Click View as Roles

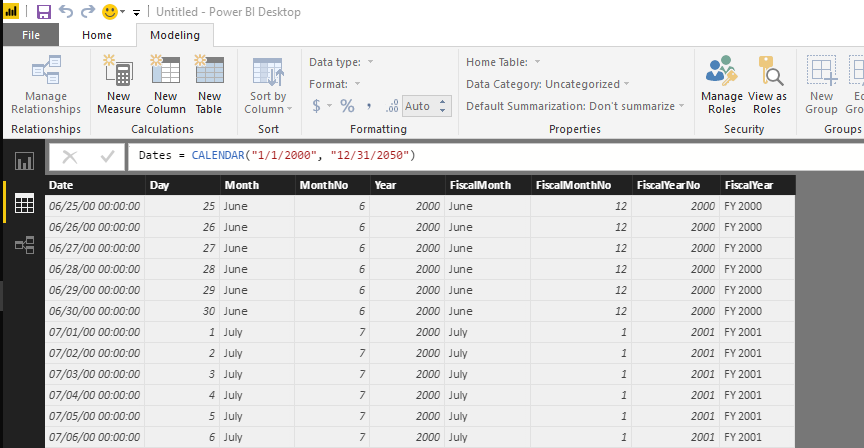click(767, 85)
